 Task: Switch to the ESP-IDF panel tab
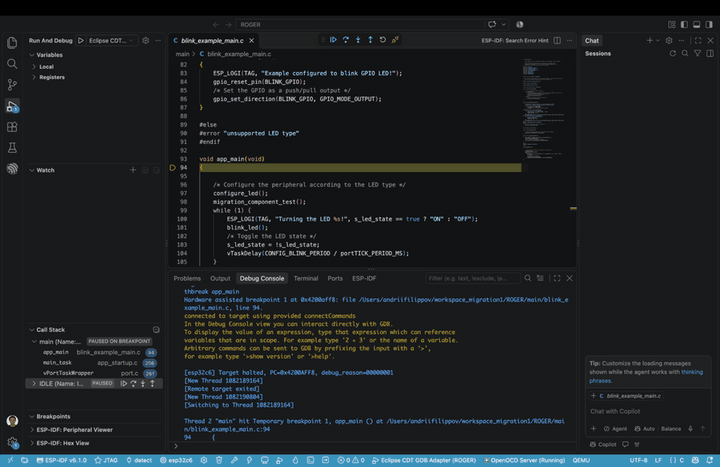(364, 278)
